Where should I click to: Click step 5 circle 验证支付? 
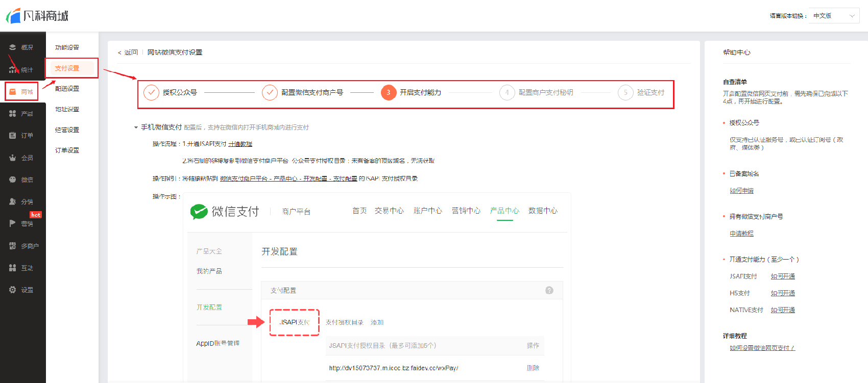coord(625,92)
